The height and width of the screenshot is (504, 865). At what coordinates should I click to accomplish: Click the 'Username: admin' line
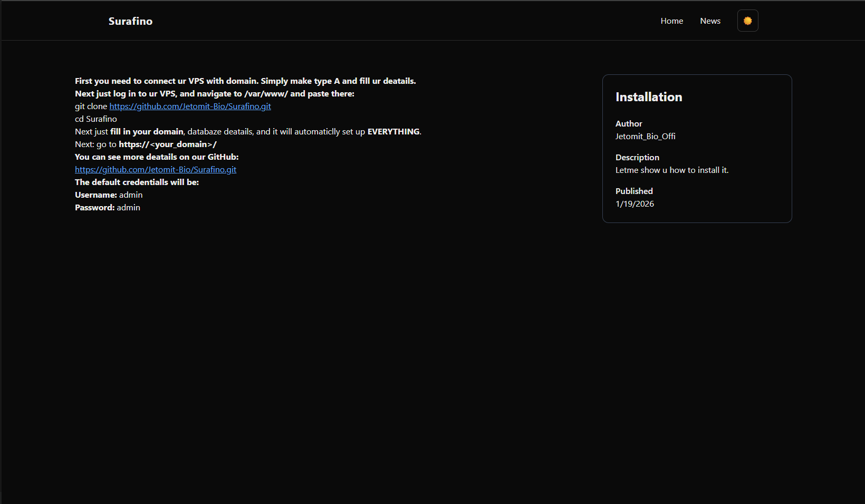109,195
